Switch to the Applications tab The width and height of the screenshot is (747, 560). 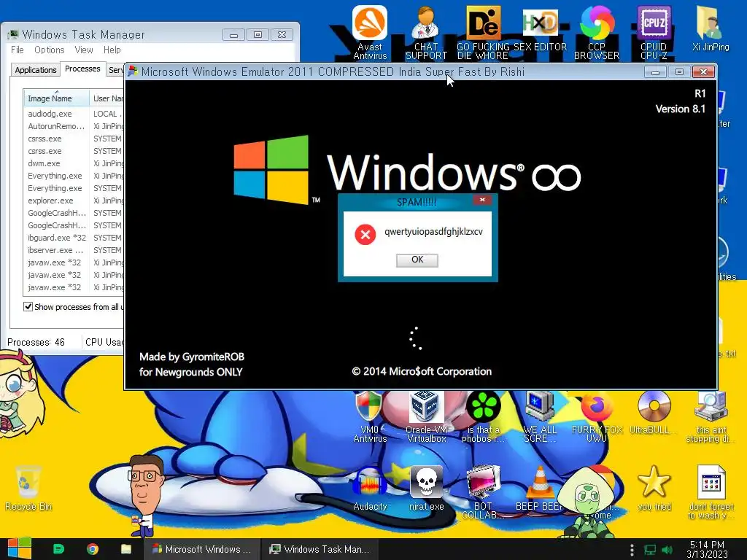[36, 70]
